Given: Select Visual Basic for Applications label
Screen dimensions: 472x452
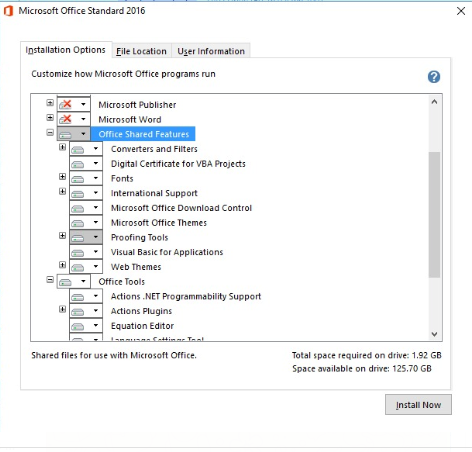Looking at the screenshot, I should (167, 252).
